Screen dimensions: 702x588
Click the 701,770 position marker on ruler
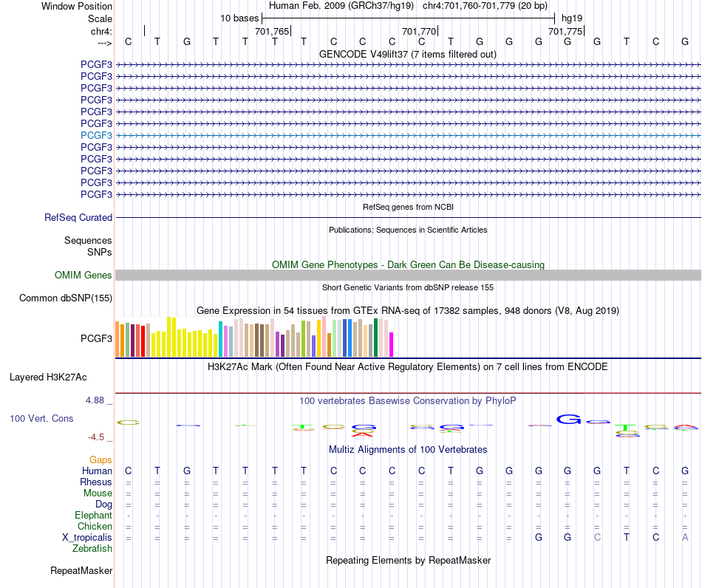pos(420,31)
